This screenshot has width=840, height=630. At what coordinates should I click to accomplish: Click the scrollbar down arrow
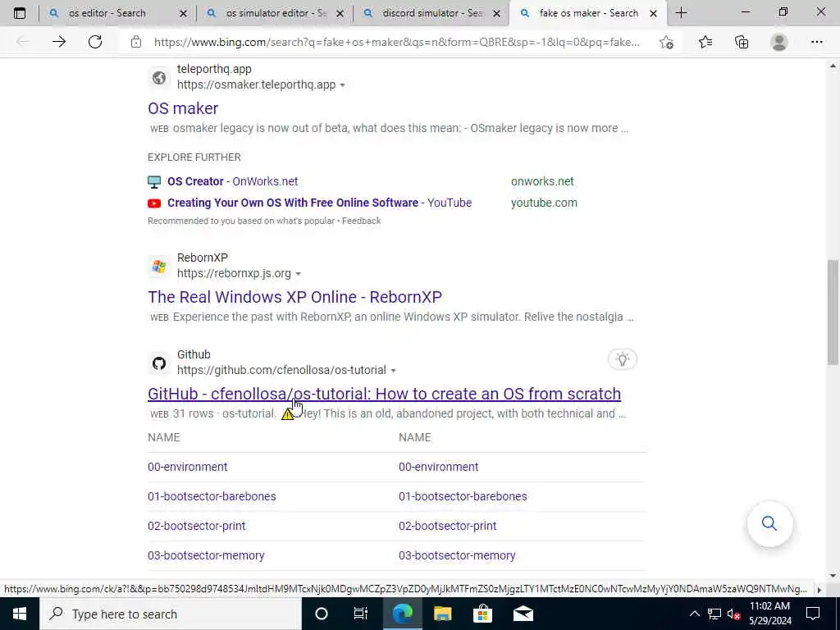[x=833, y=576]
